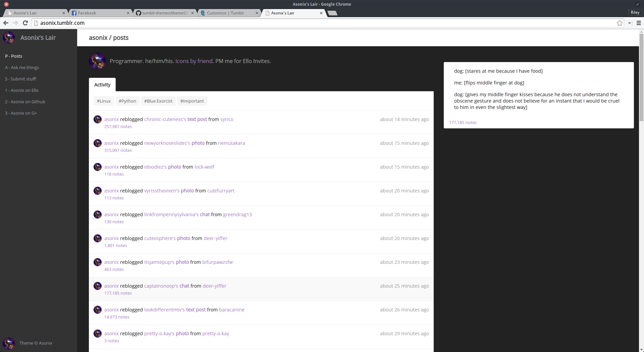The height and width of the screenshot is (352, 644).
Task: Click the browser back arrow
Action: [x=6, y=23]
